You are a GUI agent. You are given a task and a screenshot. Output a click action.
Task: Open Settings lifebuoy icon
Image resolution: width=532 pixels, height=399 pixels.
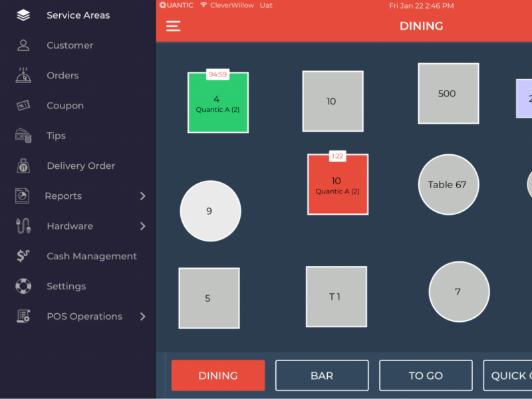pos(23,286)
